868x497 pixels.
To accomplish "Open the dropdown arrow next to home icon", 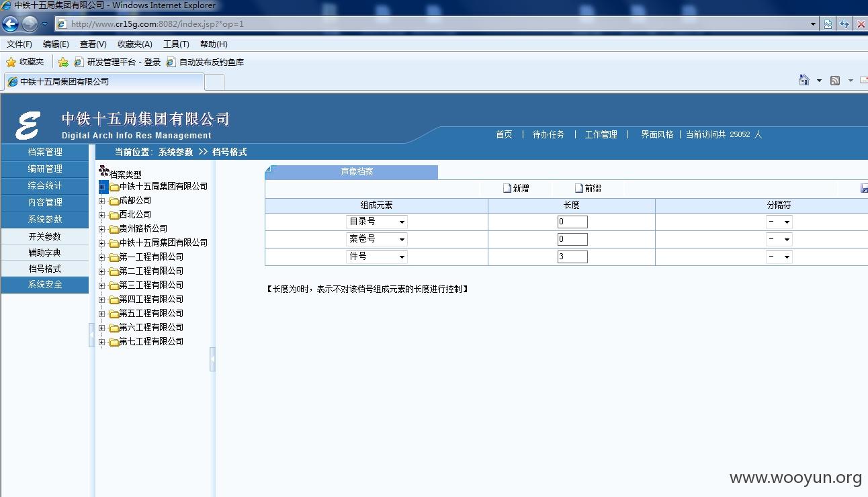I will click(819, 81).
